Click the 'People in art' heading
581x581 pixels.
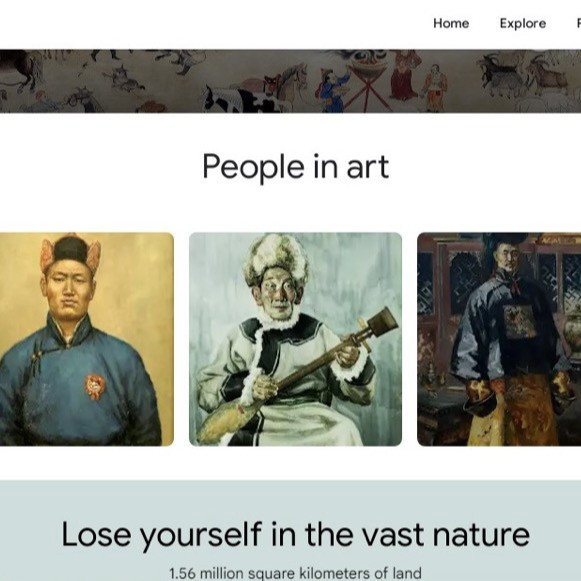click(295, 167)
